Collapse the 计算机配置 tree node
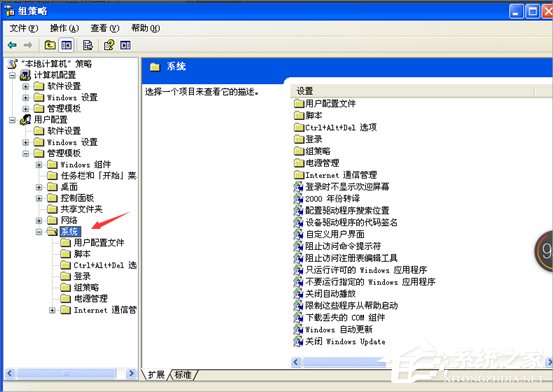 pyautogui.click(x=12, y=75)
